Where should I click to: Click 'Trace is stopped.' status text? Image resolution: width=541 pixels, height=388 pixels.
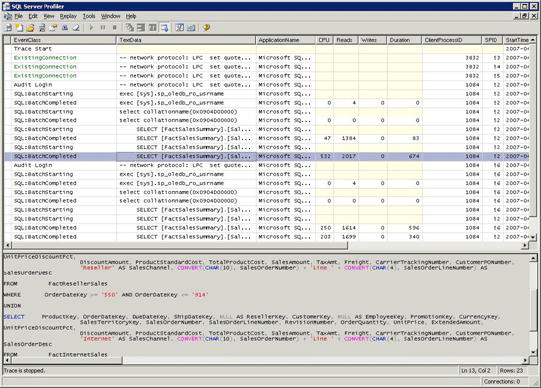pos(24,371)
